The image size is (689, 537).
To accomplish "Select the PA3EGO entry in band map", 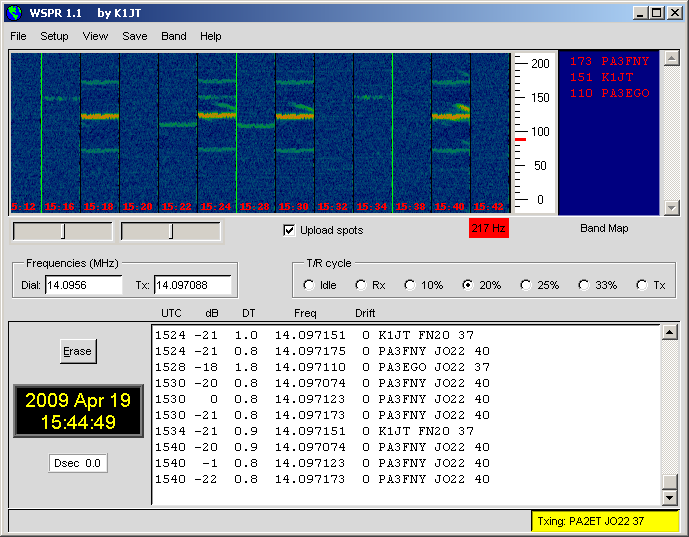I will point(609,93).
